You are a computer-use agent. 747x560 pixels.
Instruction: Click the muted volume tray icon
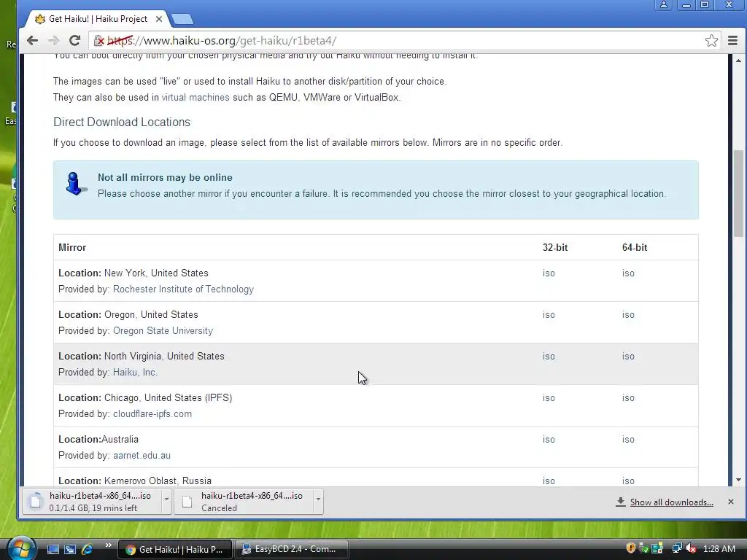691,548
